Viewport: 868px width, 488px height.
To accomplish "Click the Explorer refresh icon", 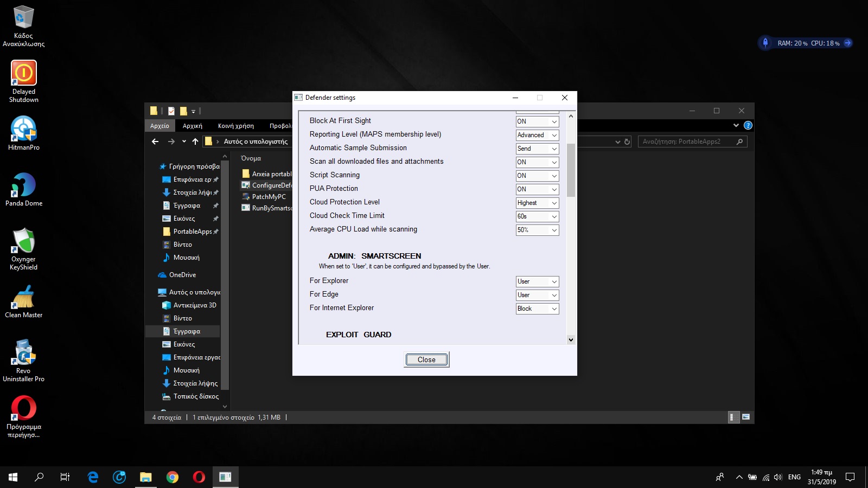I will pos(627,142).
